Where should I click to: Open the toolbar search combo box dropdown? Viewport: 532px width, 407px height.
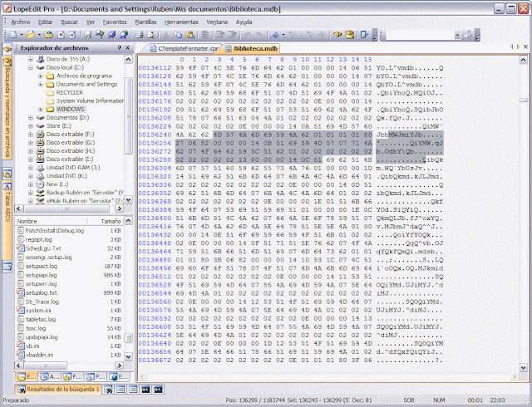457,35
